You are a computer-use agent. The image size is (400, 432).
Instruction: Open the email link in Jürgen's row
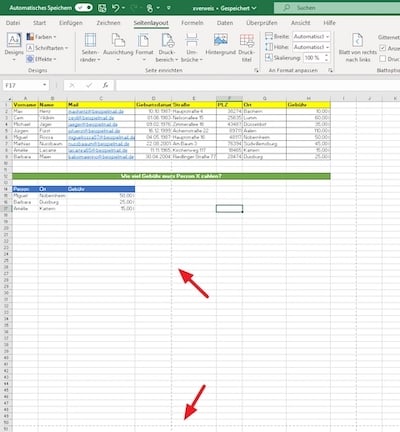point(94,131)
